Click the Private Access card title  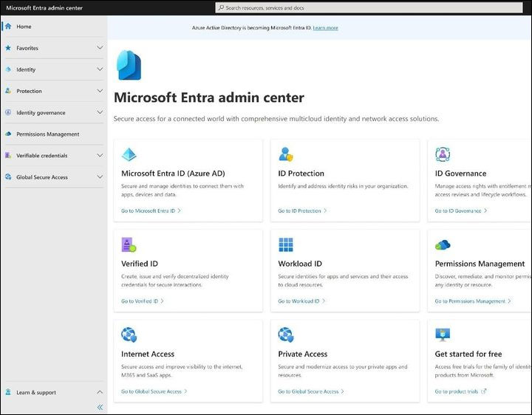click(x=303, y=354)
